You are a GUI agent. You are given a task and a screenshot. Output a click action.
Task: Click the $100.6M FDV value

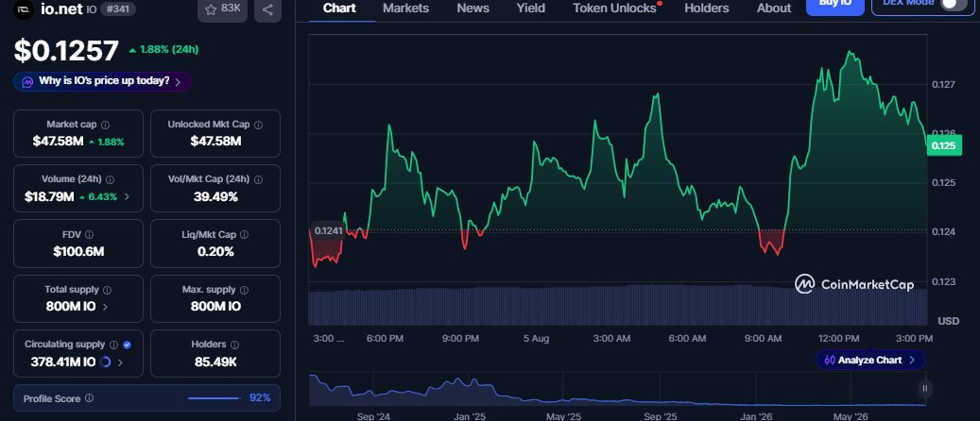(x=78, y=252)
